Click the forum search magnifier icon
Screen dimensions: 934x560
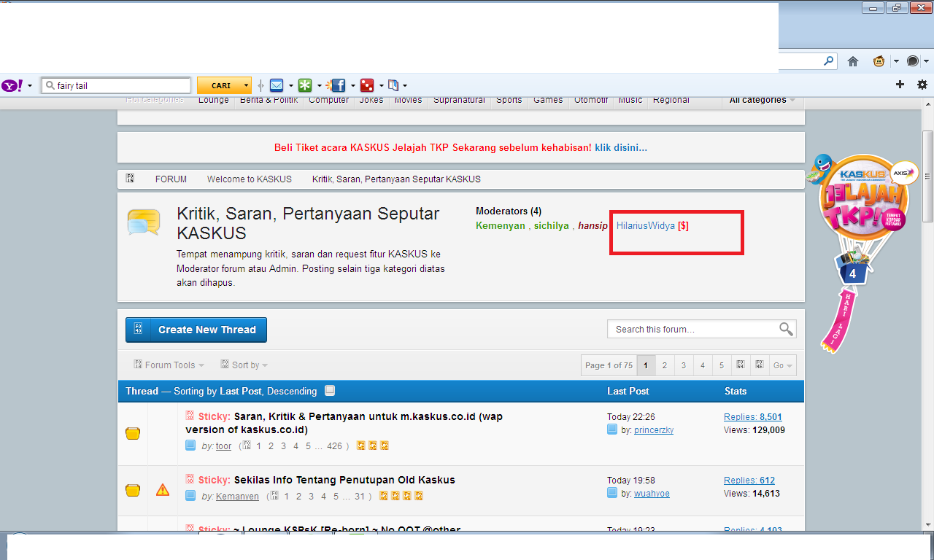786,329
